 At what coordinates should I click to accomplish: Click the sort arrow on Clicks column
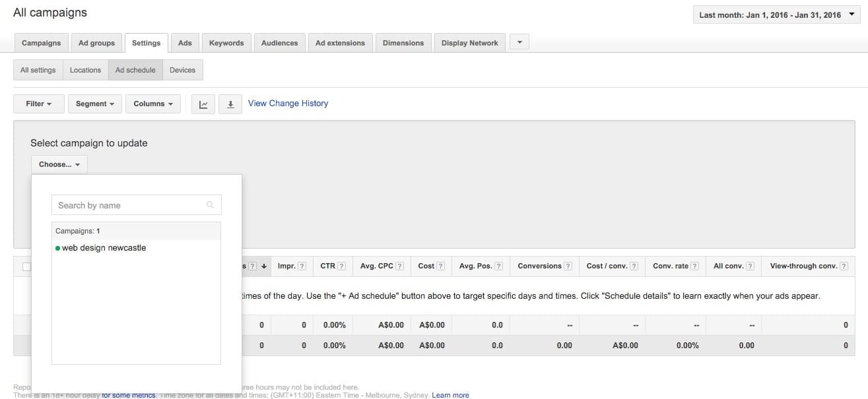click(x=263, y=266)
